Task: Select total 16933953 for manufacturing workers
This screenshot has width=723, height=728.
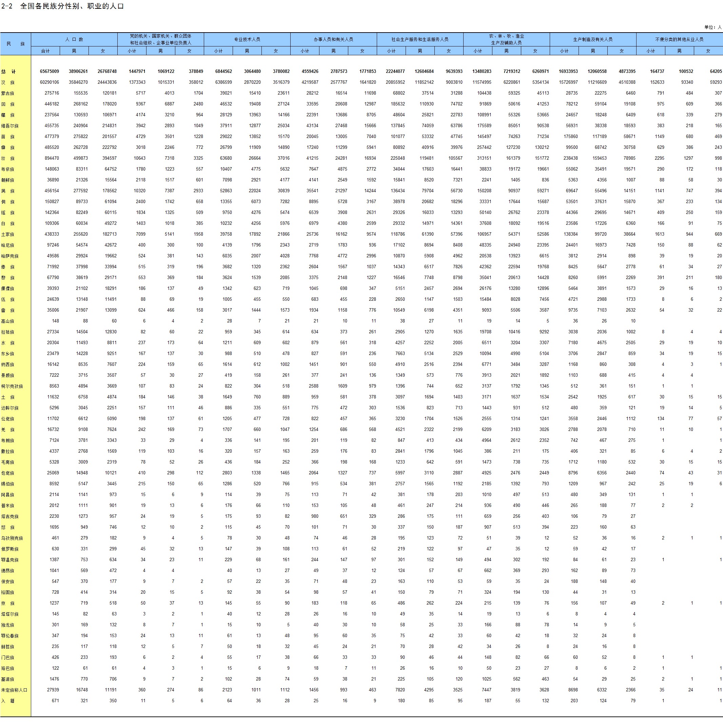Action: coord(568,71)
